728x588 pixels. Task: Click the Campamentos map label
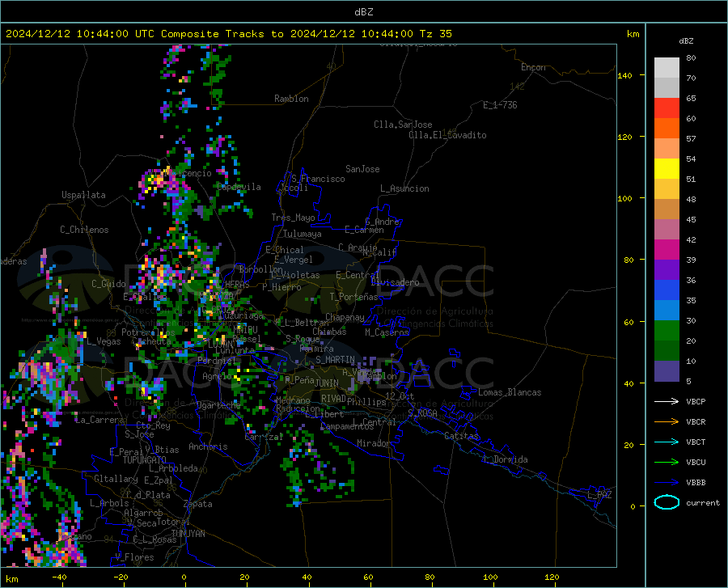coord(347,426)
